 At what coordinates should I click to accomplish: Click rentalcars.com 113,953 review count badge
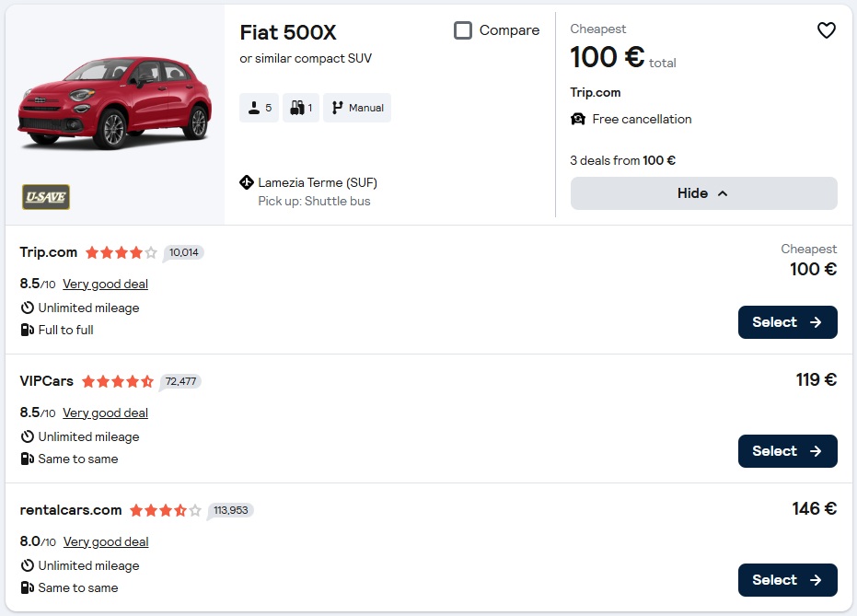230,510
